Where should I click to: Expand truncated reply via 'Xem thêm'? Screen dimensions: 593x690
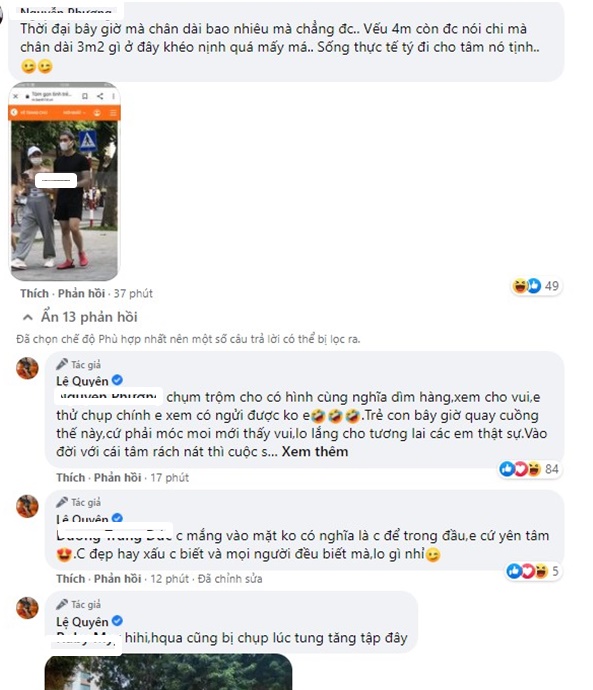(315, 451)
